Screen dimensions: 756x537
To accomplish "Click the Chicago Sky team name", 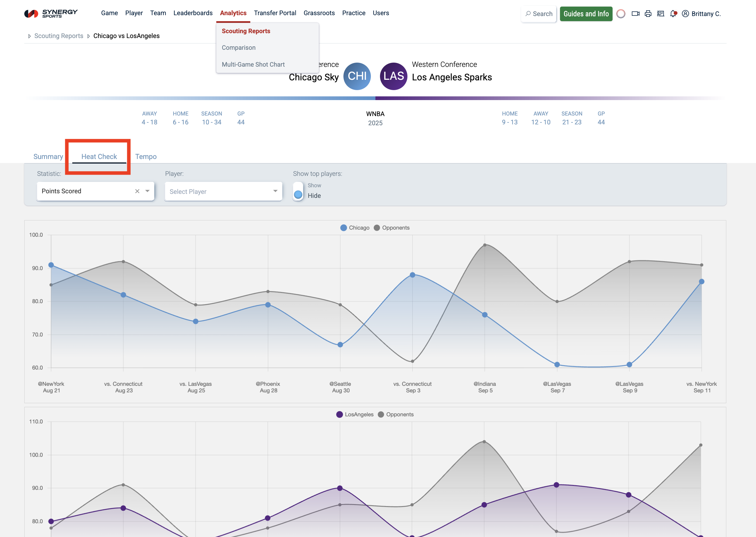I will point(314,77).
